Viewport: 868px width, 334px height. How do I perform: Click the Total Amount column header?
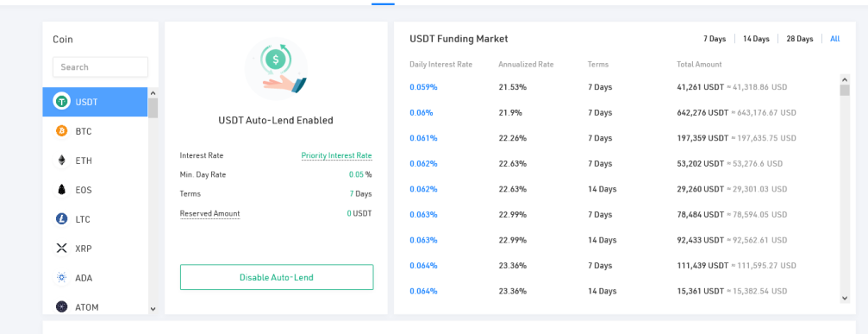[699, 64]
